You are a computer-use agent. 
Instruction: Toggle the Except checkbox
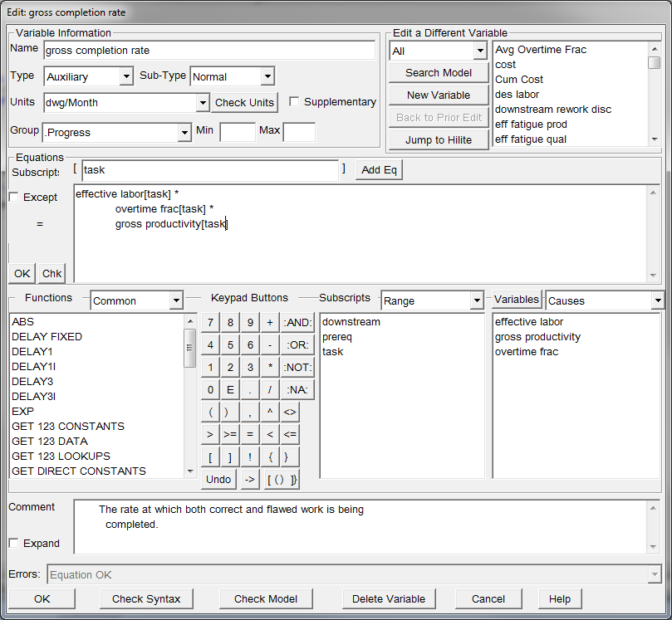14,198
